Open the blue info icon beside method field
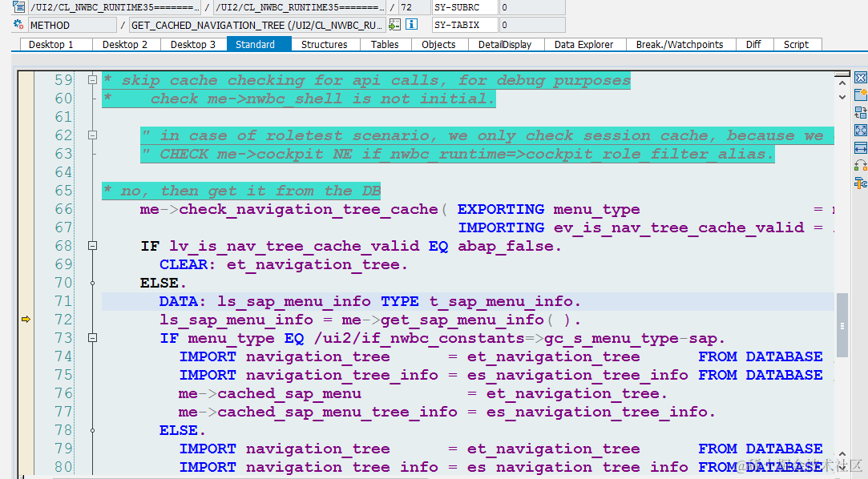 click(x=411, y=25)
